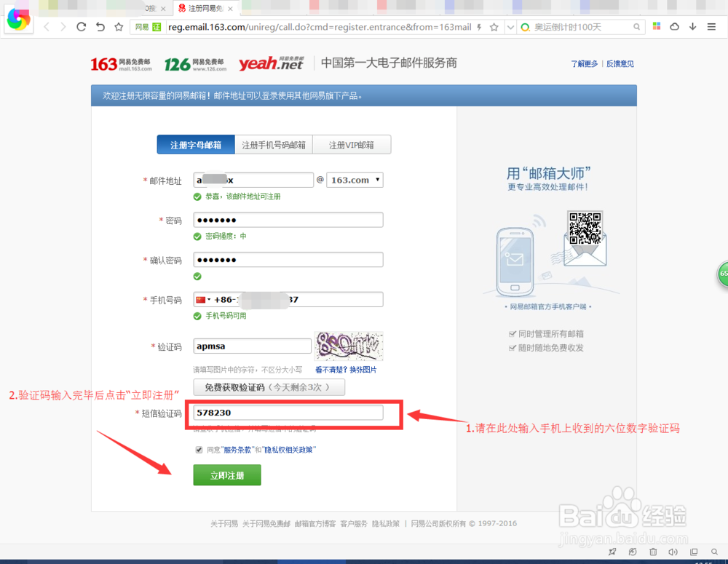728x564 pixels.
Task: Click the 用"邮箱大师" heading
Action: click(548, 174)
